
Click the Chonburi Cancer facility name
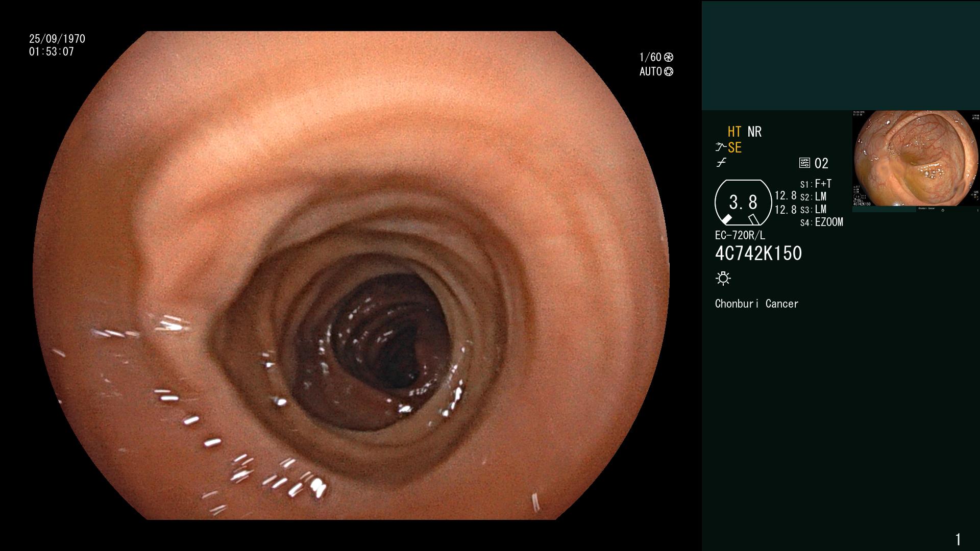click(756, 304)
